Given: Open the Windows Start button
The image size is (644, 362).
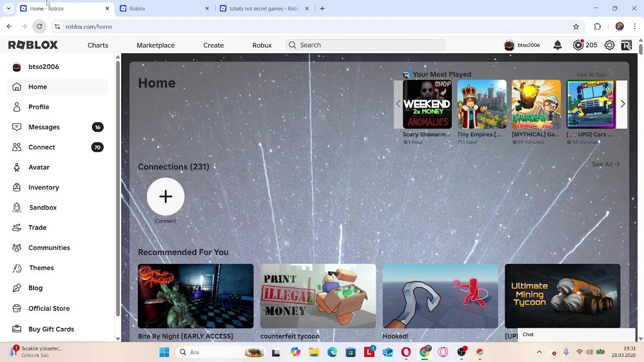Looking at the screenshot, I should 164,352.
